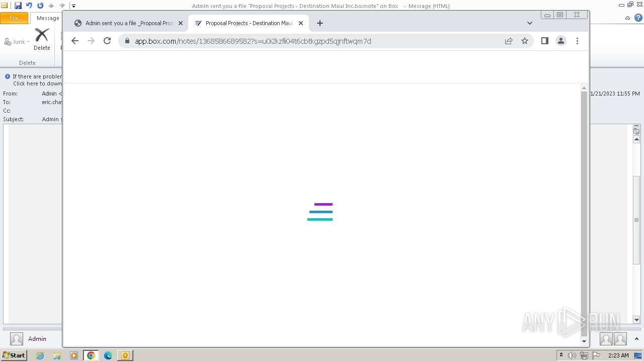Open Microsoft Edge from taskbar

click(108, 355)
